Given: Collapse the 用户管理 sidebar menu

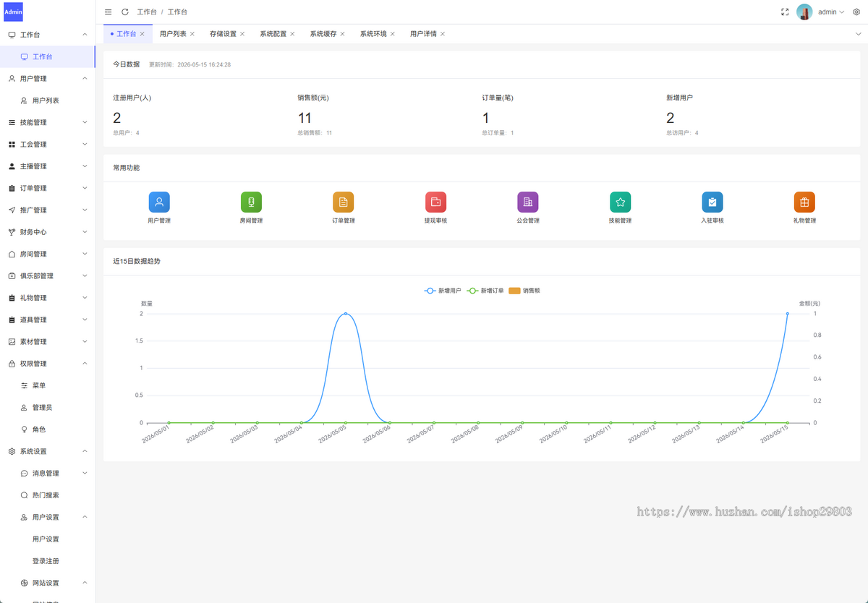Looking at the screenshot, I should [x=48, y=79].
